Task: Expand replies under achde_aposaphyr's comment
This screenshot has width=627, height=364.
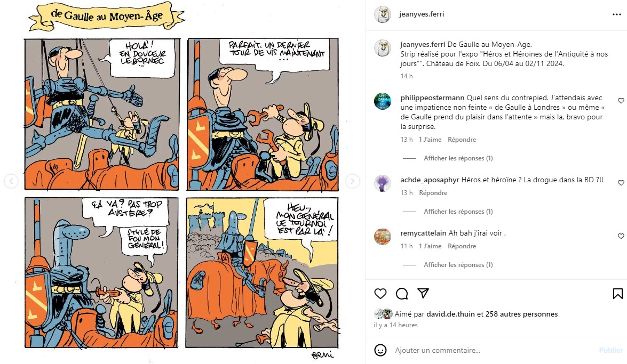Action: tap(458, 212)
